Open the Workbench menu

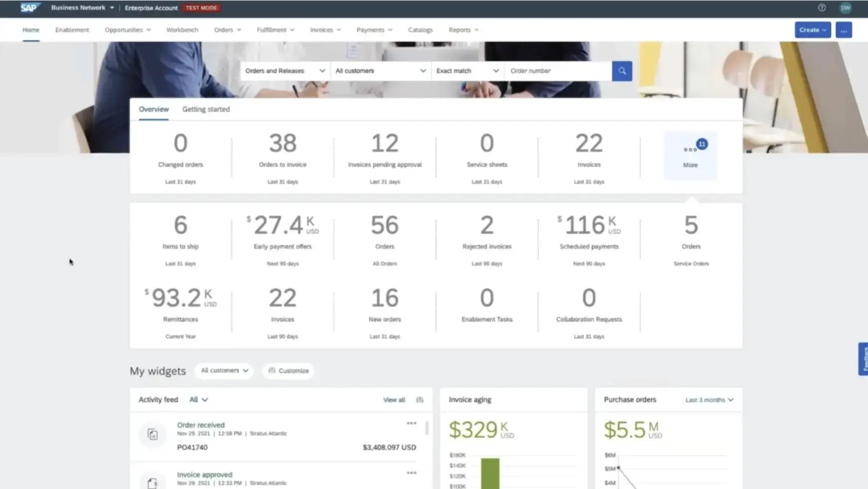pyautogui.click(x=182, y=30)
